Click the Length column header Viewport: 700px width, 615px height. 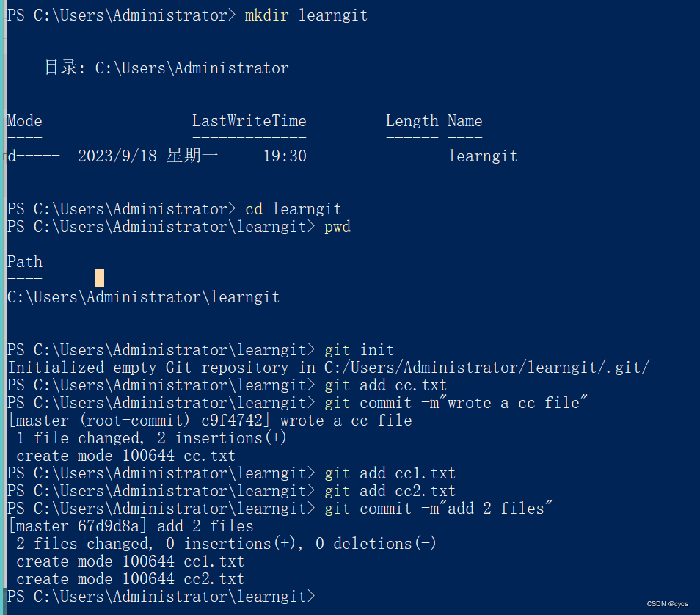pos(412,121)
